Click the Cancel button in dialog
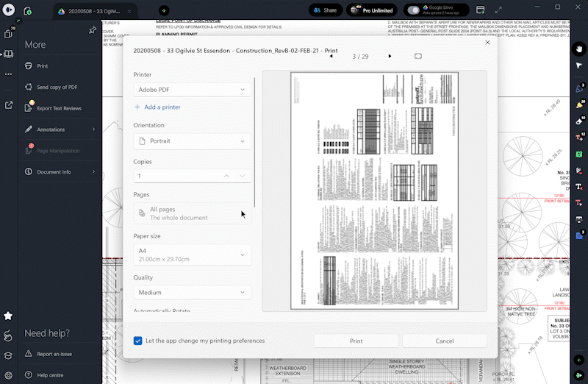Viewport: 588px width, 384px height. point(445,341)
